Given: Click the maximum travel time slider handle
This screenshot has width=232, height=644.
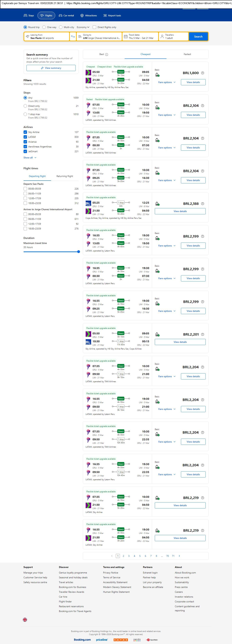Looking at the screenshot, I should (x=78, y=252).
